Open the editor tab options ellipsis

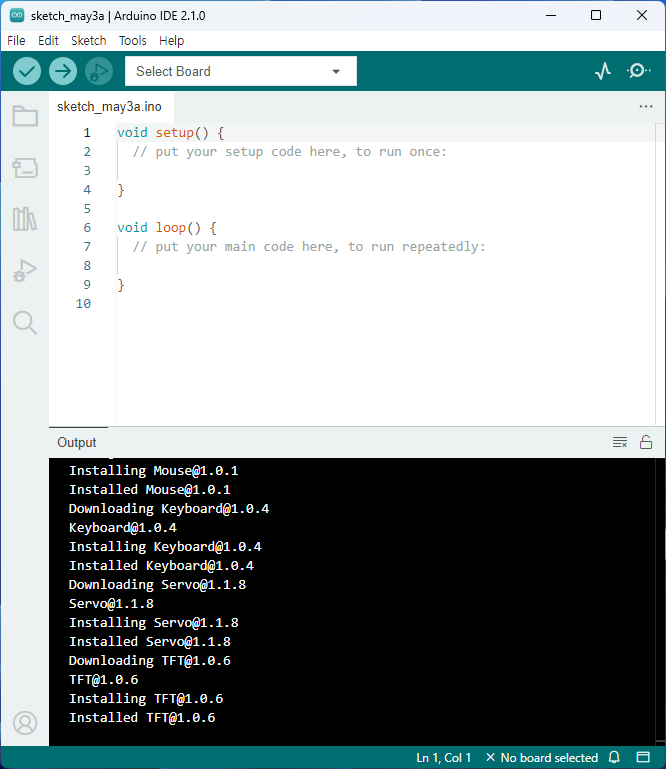point(646,106)
